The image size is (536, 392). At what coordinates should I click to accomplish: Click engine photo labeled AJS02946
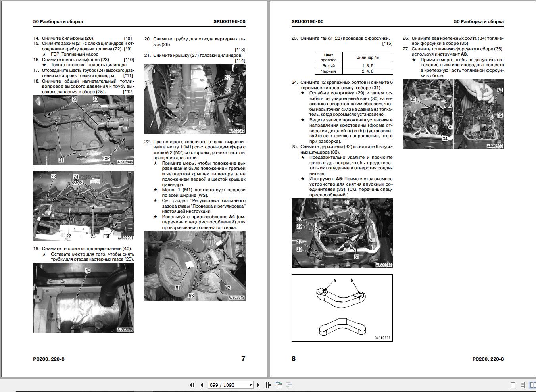(83, 130)
